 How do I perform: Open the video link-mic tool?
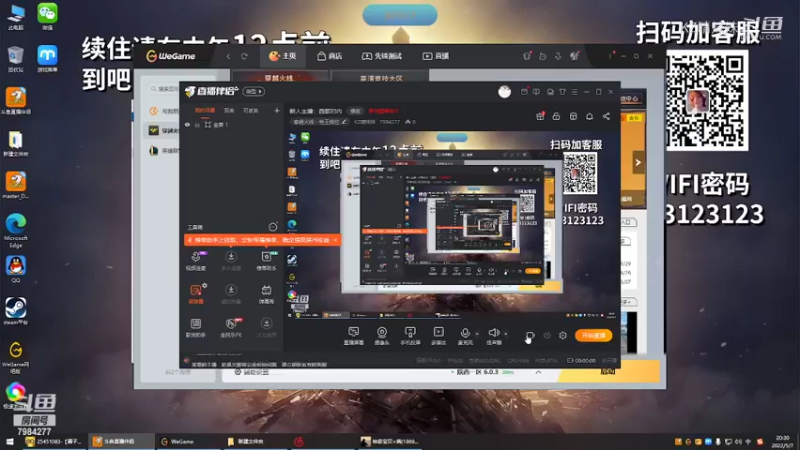[x=195, y=261]
